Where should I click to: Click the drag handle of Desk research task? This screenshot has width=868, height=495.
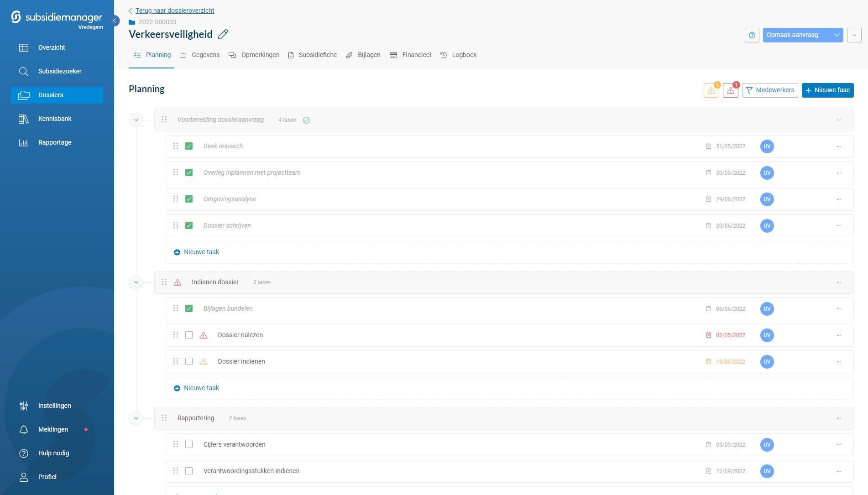(176, 146)
